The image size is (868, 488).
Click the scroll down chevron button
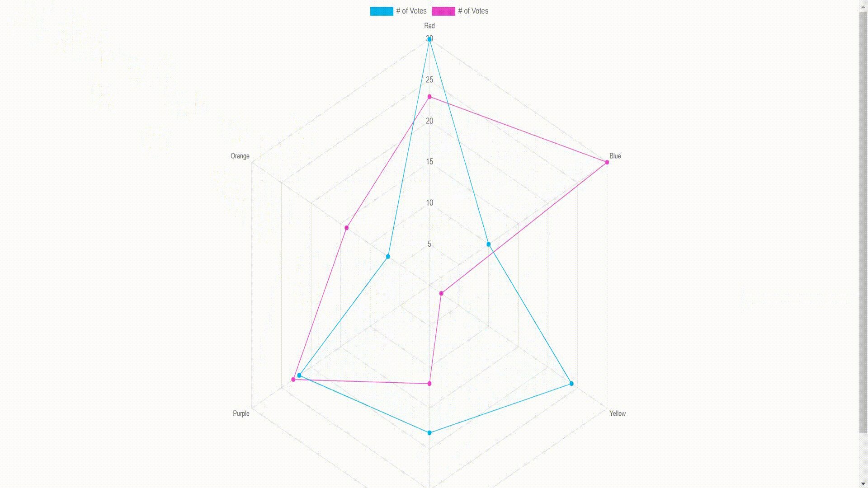pos(863,484)
